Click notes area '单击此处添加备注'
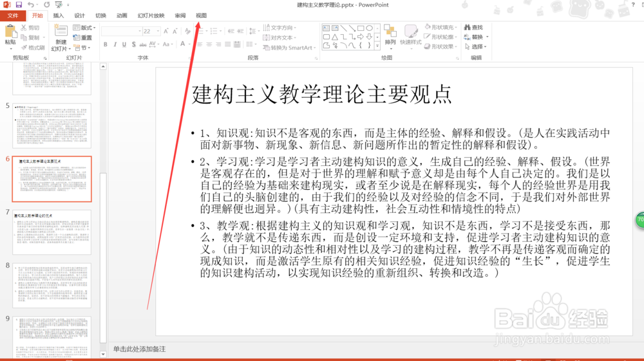Image resolution: width=644 pixels, height=361 pixels. tap(140, 349)
